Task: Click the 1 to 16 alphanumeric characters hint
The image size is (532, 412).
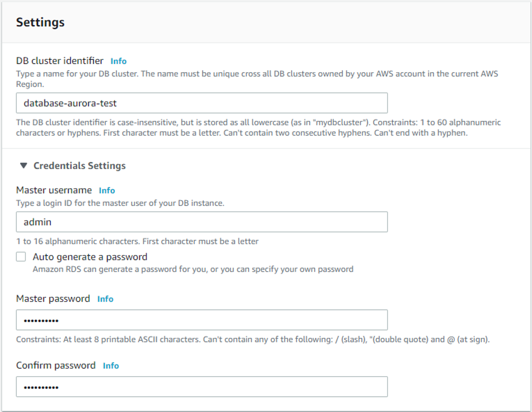Action: [137, 241]
